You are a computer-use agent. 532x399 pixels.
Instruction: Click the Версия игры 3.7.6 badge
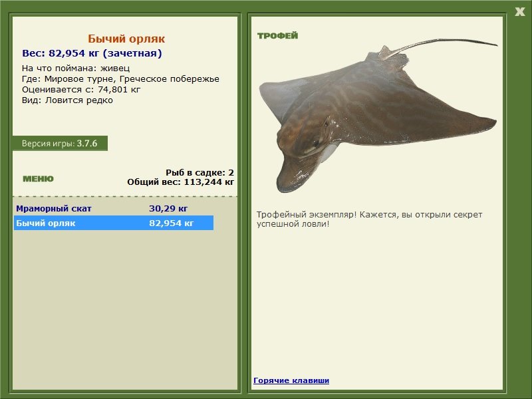coord(60,143)
